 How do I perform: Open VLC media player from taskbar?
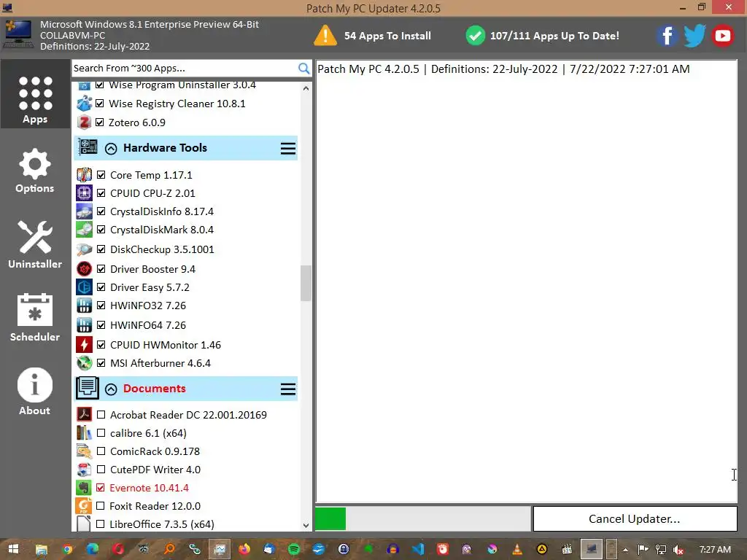pos(517,549)
